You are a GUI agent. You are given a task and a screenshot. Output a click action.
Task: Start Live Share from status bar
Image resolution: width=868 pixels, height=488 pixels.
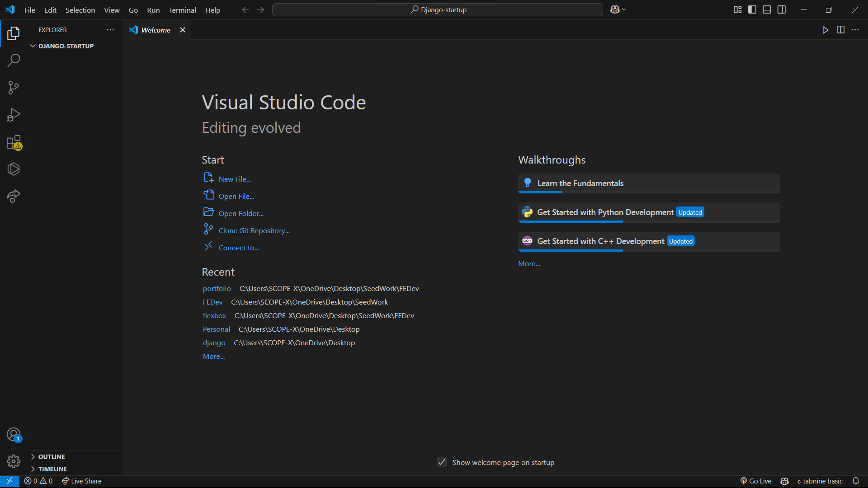82,481
